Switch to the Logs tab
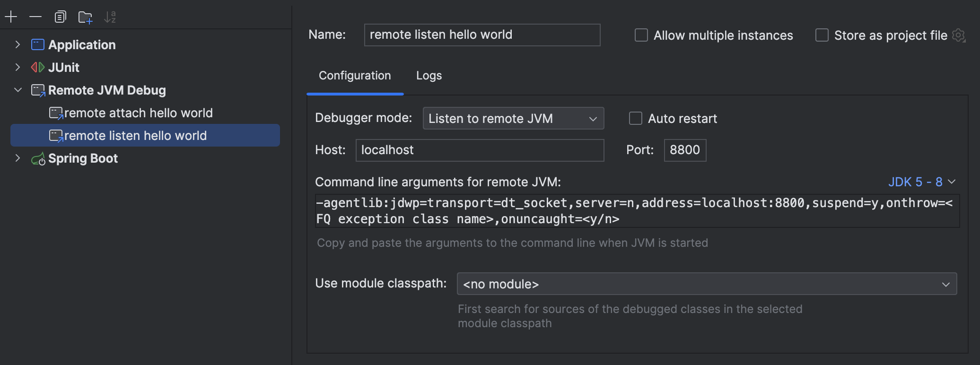The height and width of the screenshot is (365, 980). pyautogui.click(x=429, y=76)
